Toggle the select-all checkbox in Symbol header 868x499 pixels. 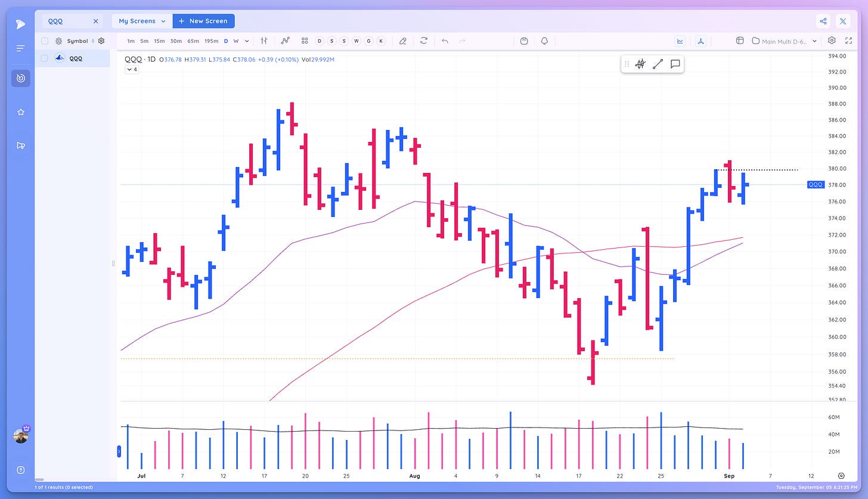click(x=45, y=41)
